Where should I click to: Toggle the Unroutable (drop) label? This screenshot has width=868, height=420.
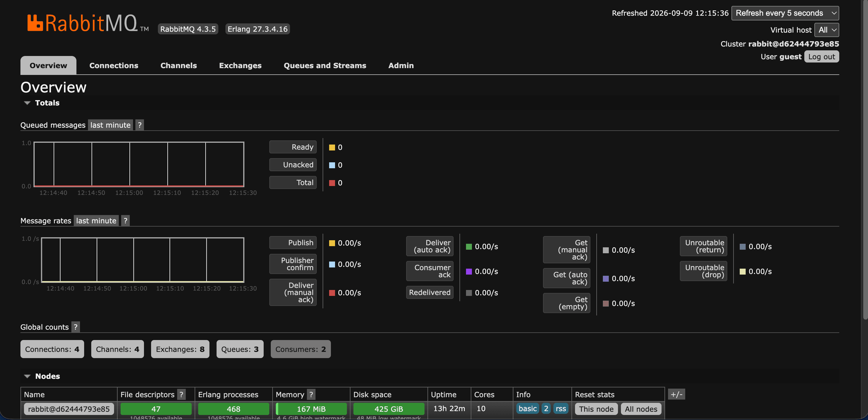(x=703, y=271)
